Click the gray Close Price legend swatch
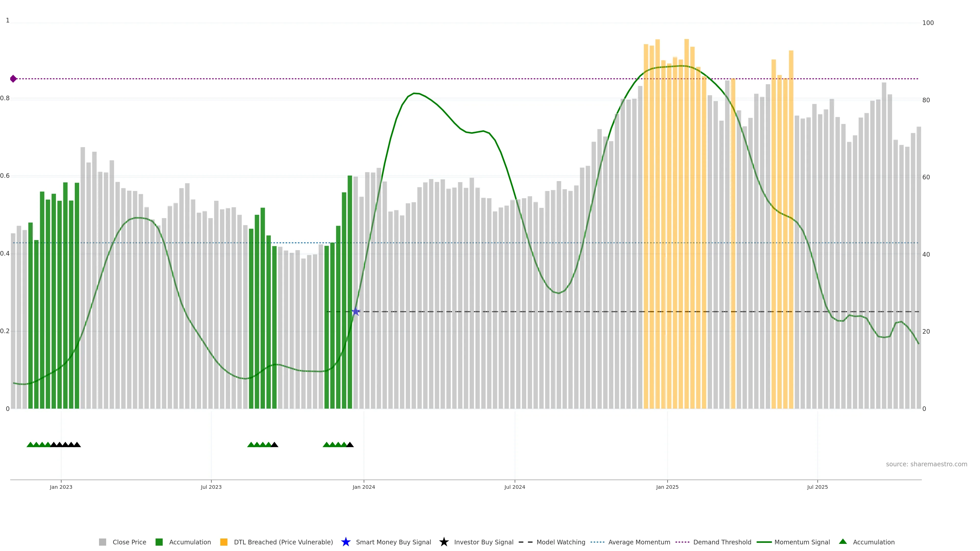Viewport: 980px width, 551px height. (102, 542)
